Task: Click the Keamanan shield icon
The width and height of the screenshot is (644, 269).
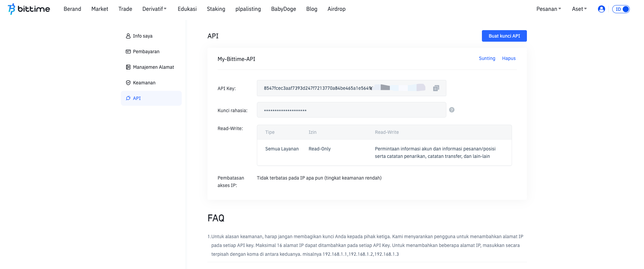Action: pyautogui.click(x=128, y=83)
